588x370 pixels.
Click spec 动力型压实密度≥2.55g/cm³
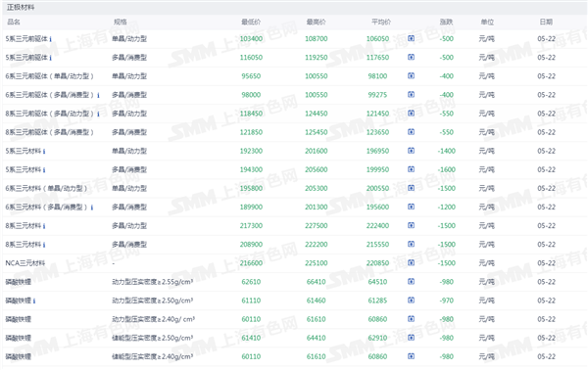coord(153,282)
